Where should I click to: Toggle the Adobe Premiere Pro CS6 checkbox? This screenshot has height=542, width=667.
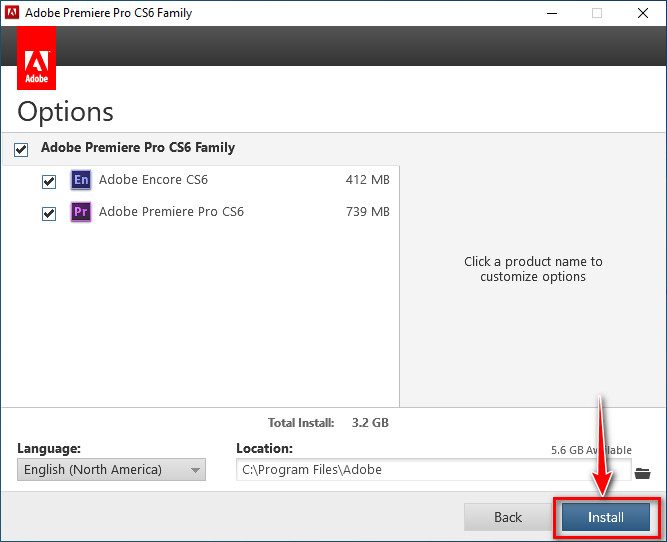tap(49, 214)
